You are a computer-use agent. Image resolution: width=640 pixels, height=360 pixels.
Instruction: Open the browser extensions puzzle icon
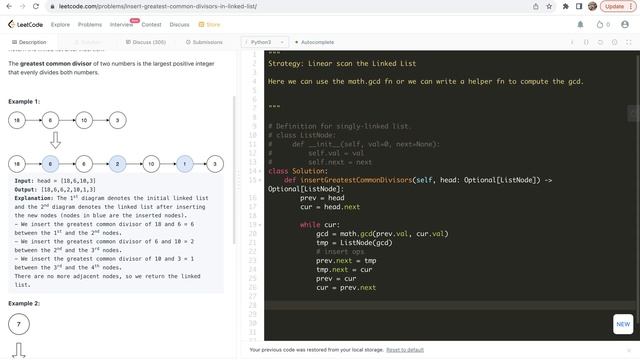point(565,6)
